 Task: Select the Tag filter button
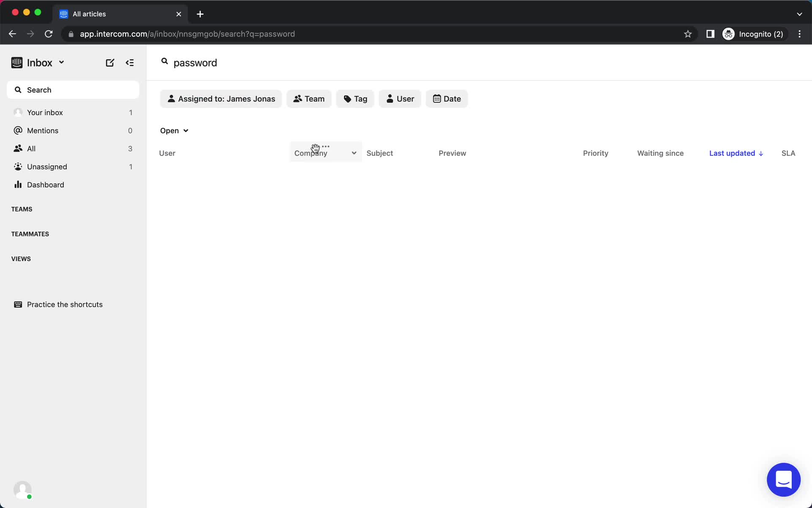(x=355, y=98)
